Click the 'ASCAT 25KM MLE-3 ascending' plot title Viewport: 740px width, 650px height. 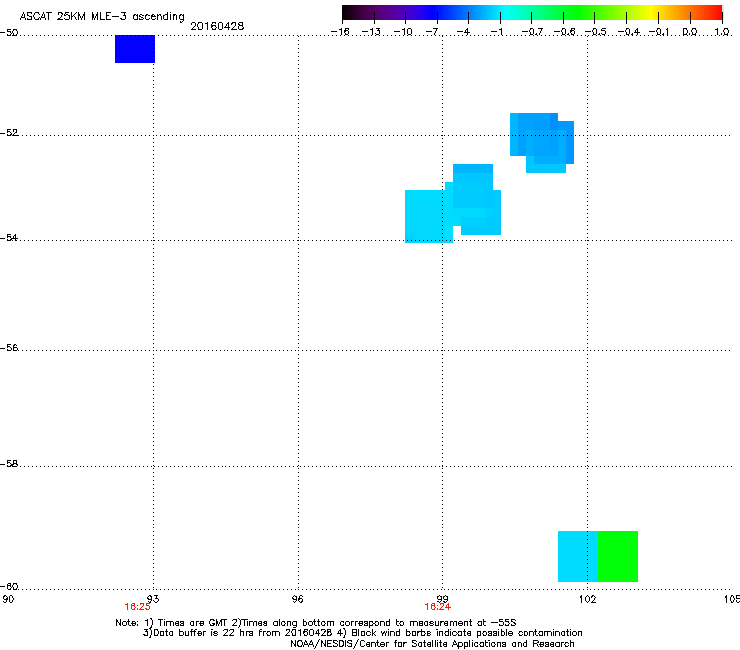coord(102,16)
